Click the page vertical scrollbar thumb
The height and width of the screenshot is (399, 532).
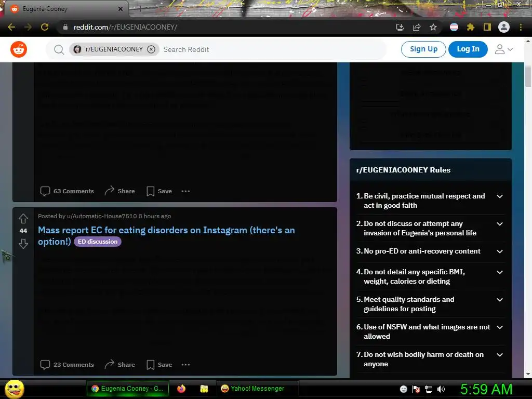(528, 76)
